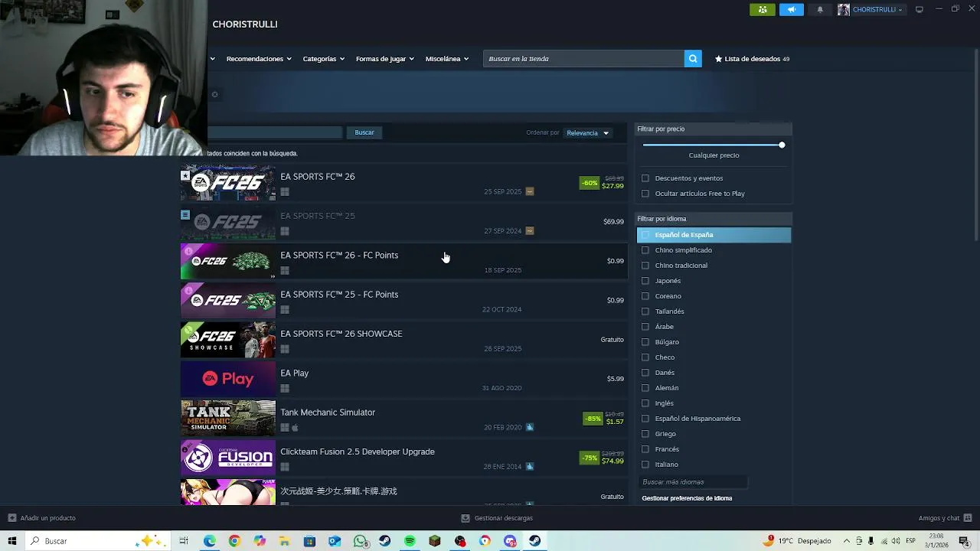
Task: Click the plus icon beside Añadir un producto
Action: click(x=11, y=518)
